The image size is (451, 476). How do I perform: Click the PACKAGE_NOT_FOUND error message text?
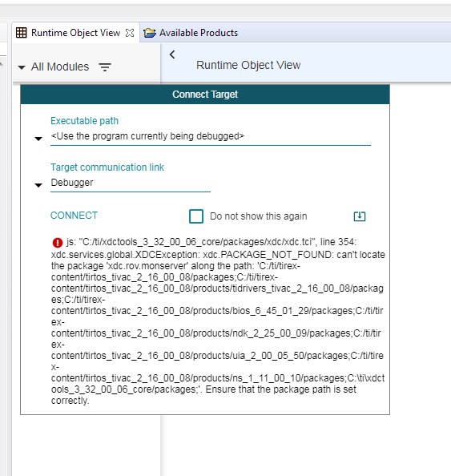(218, 321)
